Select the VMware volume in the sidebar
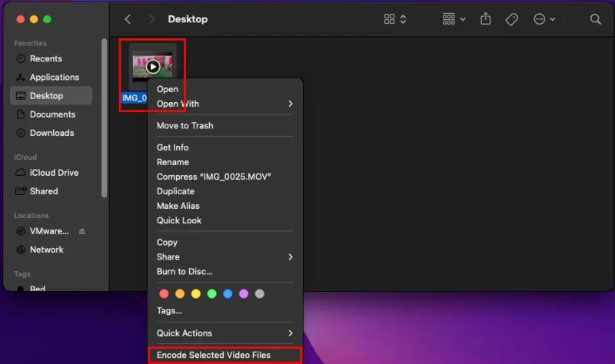Viewport: 615px width, 364px height. tap(49, 231)
